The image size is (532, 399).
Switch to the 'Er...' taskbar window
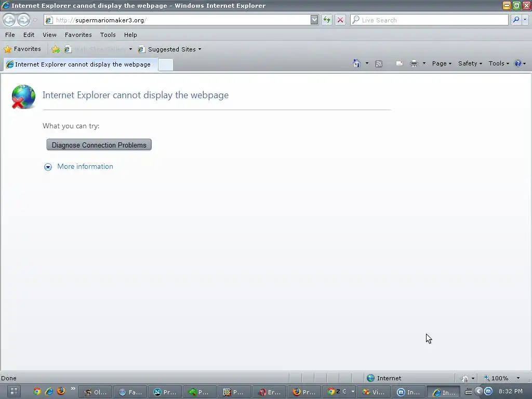[270, 392]
